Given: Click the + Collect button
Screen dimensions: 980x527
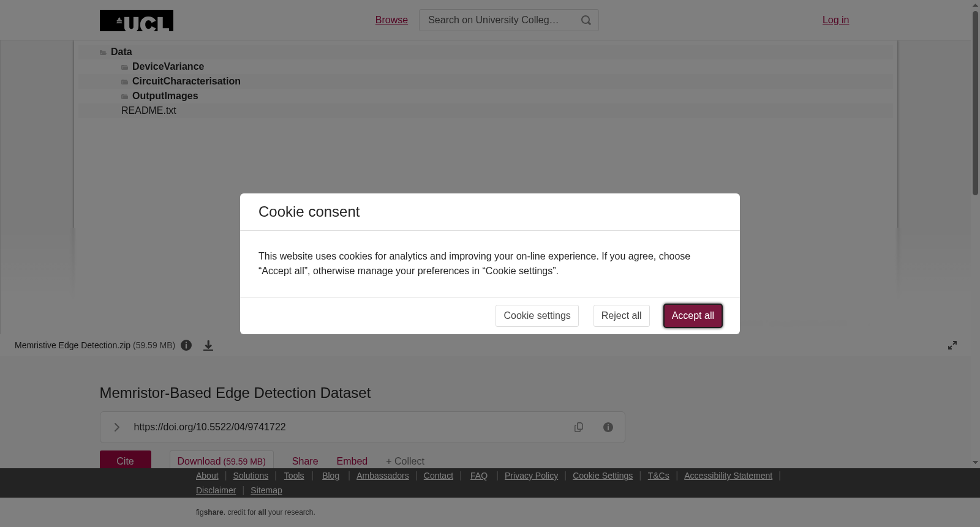Looking at the screenshot, I should pyautogui.click(x=405, y=462).
